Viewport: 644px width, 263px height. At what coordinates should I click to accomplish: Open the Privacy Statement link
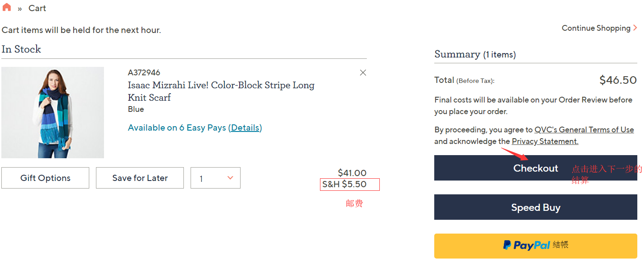click(x=545, y=141)
